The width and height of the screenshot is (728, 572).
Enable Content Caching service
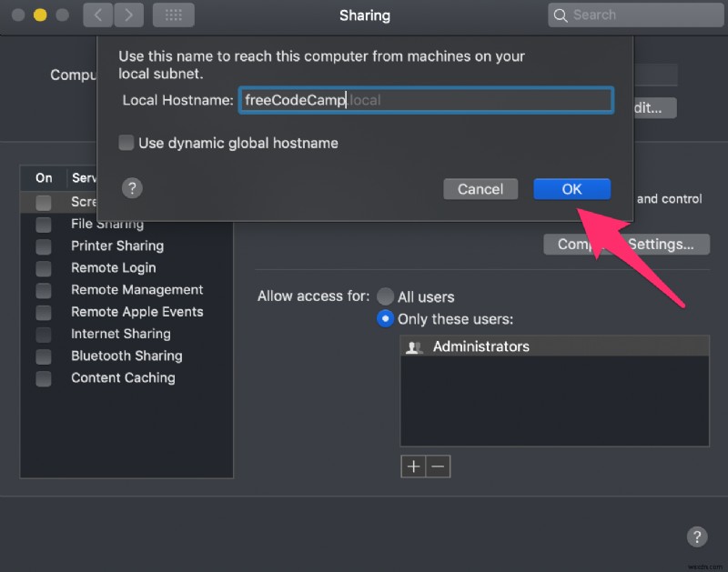tap(43, 377)
